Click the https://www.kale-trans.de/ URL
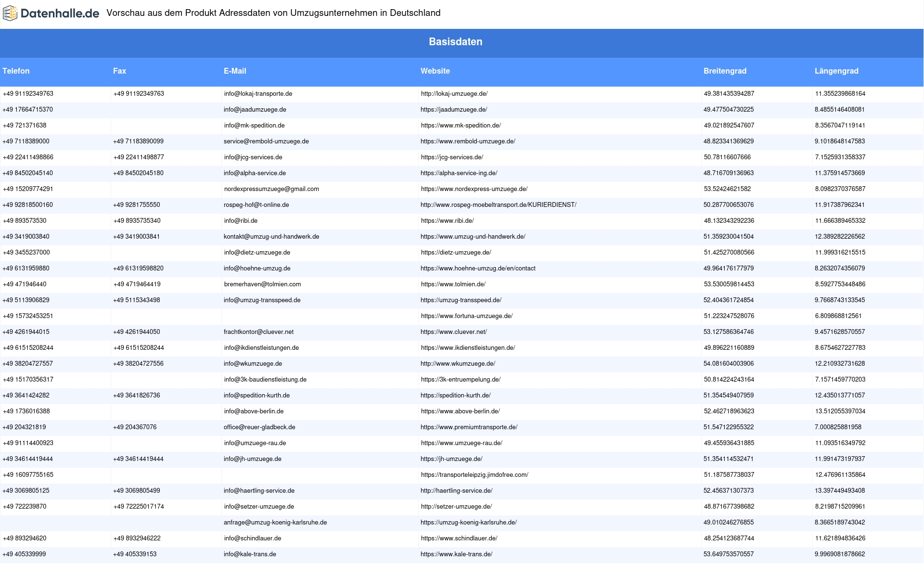 point(456,554)
